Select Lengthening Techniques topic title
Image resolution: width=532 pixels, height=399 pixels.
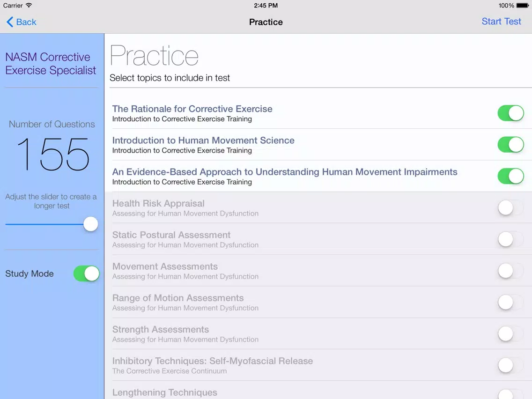tap(164, 392)
